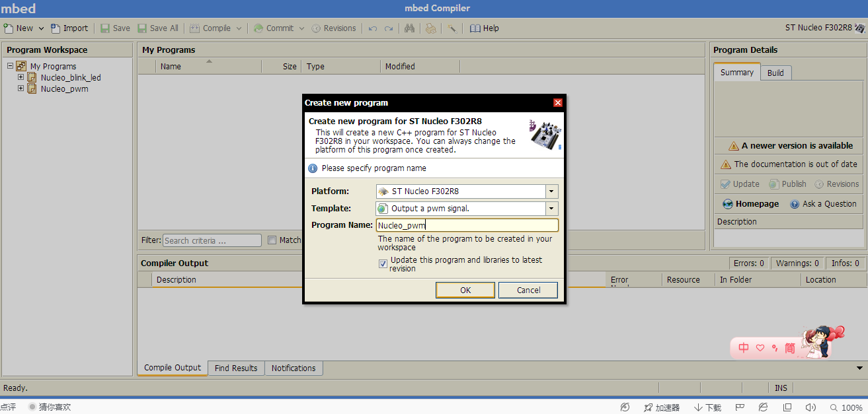The height and width of the screenshot is (414, 868).
Task: Click the format code wand icon
Action: coord(452,28)
